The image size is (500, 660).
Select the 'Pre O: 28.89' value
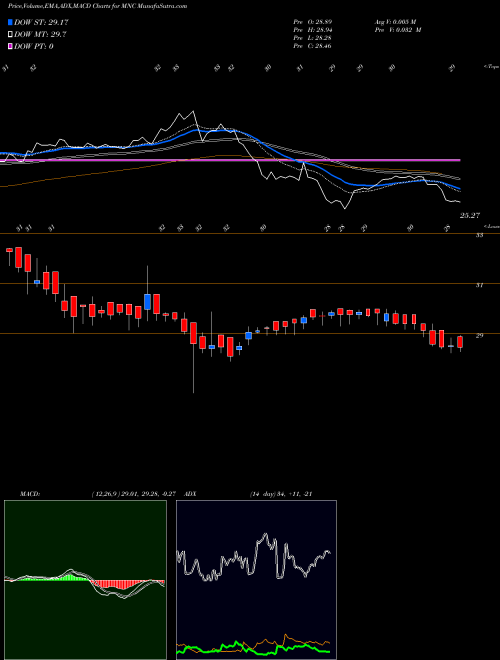coord(313,21)
